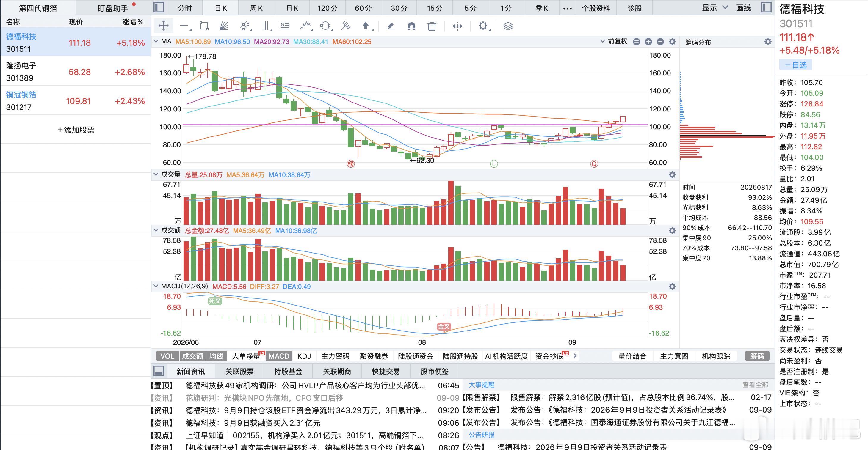
Task: Switch to the 月K tab
Action: (x=292, y=8)
